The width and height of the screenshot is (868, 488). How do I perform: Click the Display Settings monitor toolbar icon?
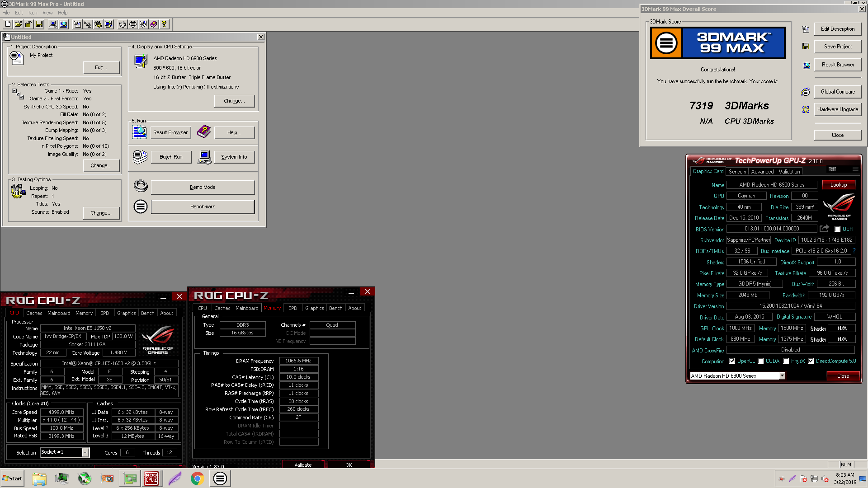point(108,24)
